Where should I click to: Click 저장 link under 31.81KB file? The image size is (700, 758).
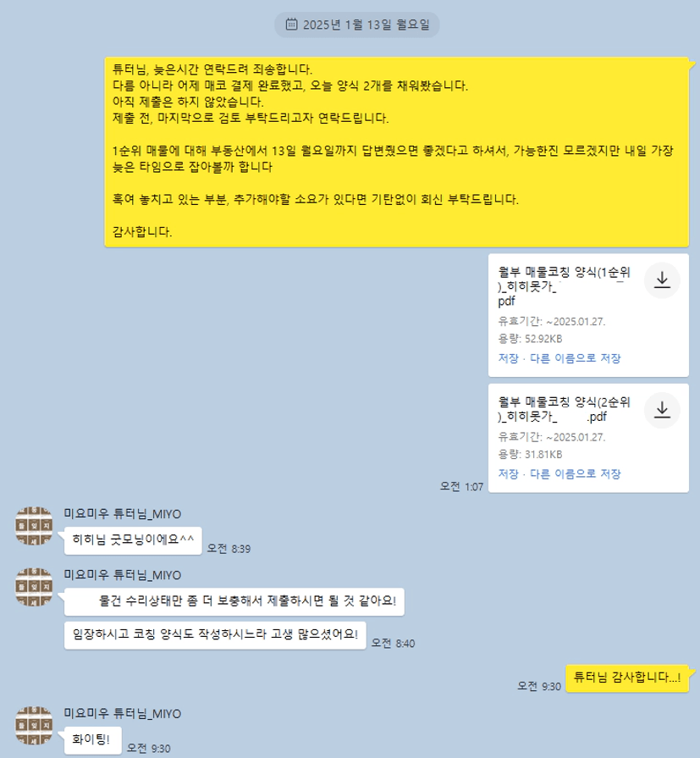point(508,473)
